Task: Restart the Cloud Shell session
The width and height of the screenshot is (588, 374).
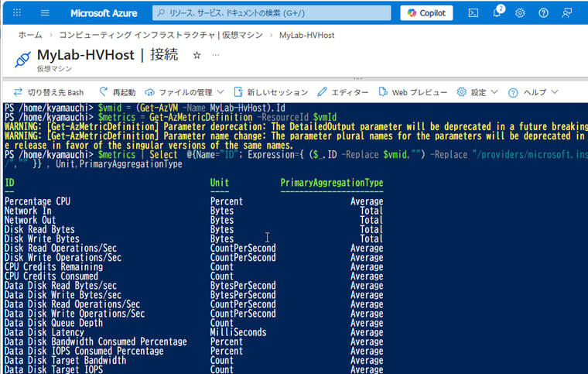Action: point(117,92)
